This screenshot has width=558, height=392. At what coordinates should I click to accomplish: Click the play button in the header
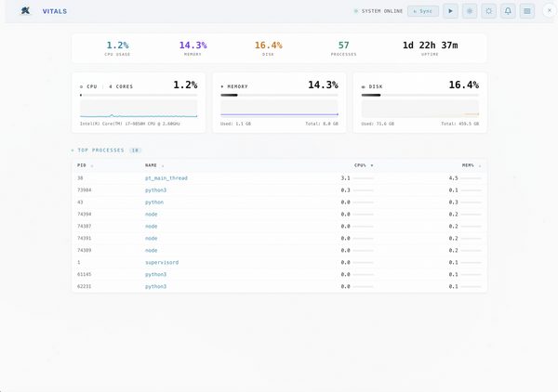(450, 11)
